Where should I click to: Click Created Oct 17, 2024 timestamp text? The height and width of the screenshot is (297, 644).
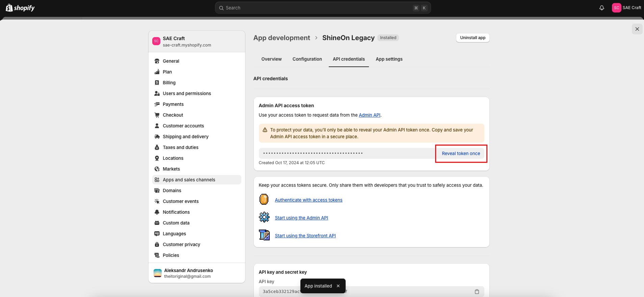pos(292,163)
